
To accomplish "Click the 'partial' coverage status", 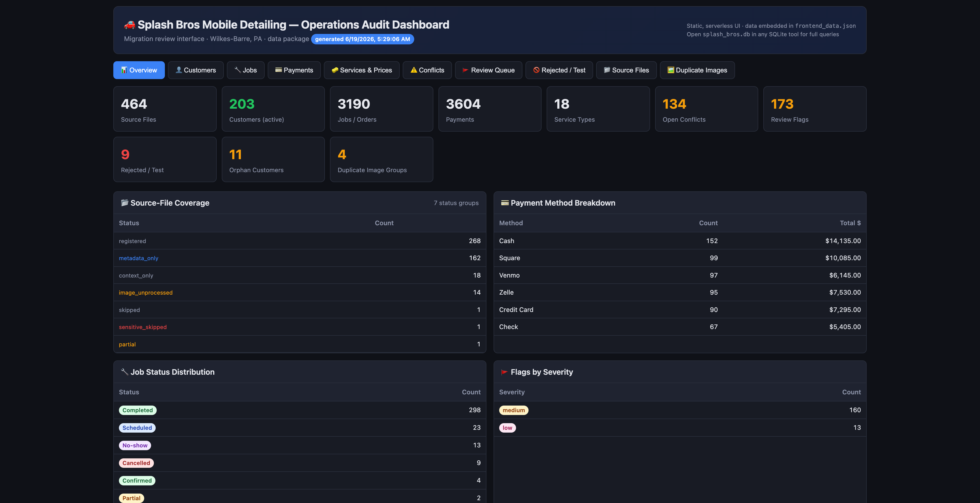I will coord(127,344).
